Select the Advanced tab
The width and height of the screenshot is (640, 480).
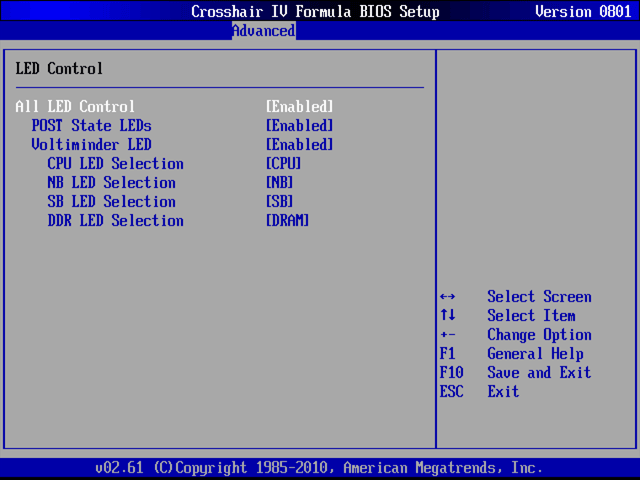tap(264, 31)
